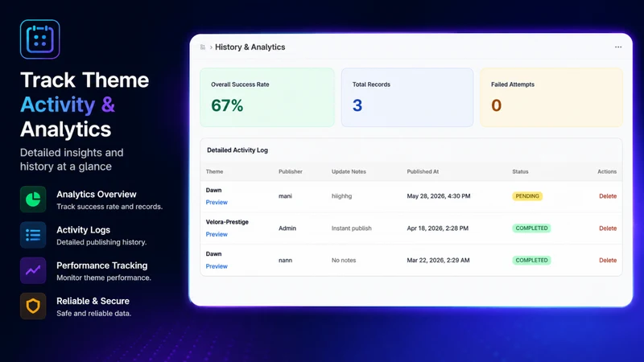Click Dawn theme name in the nann row
This screenshot has height=362, width=644.
click(213, 254)
